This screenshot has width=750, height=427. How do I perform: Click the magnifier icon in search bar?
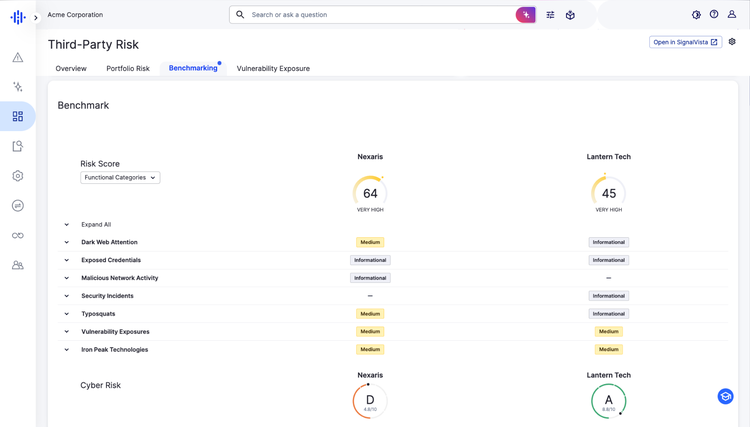pyautogui.click(x=240, y=15)
